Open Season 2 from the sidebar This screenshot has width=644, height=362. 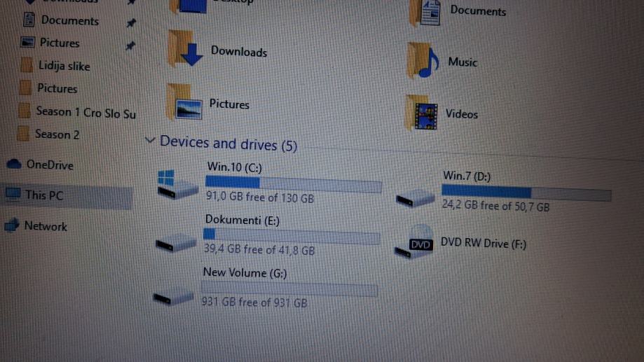coord(57,134)
